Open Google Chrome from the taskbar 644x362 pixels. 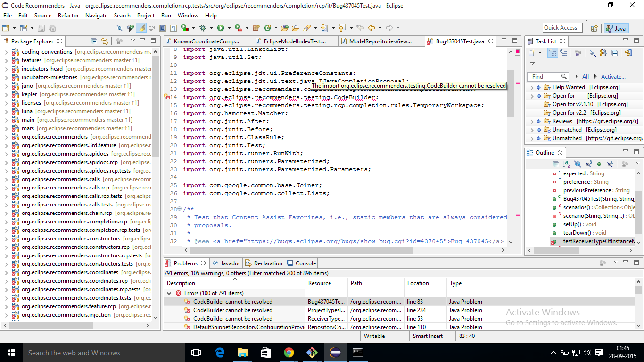[289, 353]
